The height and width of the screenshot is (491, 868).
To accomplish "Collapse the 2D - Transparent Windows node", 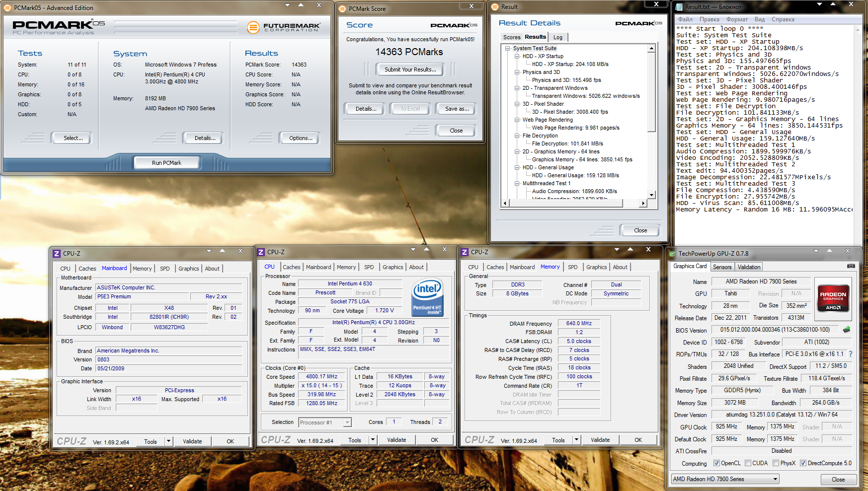I will pos(517,88).
